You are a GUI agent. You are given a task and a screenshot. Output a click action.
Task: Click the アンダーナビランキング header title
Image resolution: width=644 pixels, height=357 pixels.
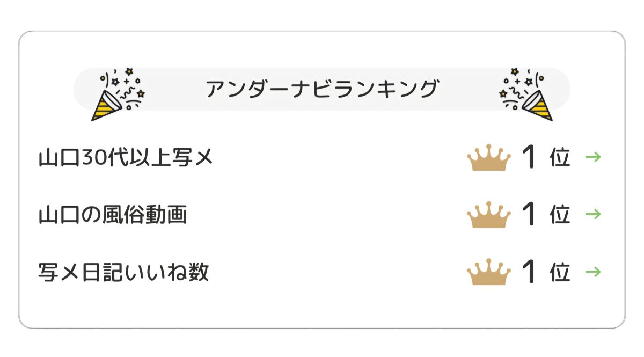(x=322, y=89)
